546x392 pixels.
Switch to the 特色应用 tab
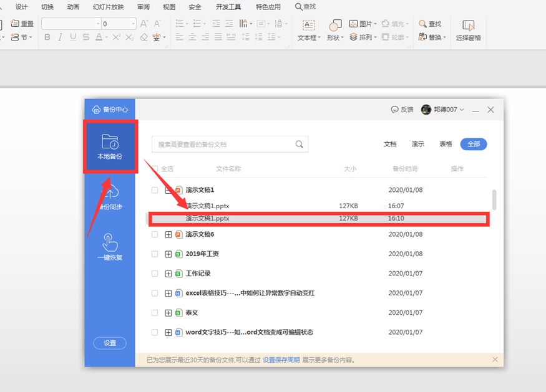[x=268, y=7]
